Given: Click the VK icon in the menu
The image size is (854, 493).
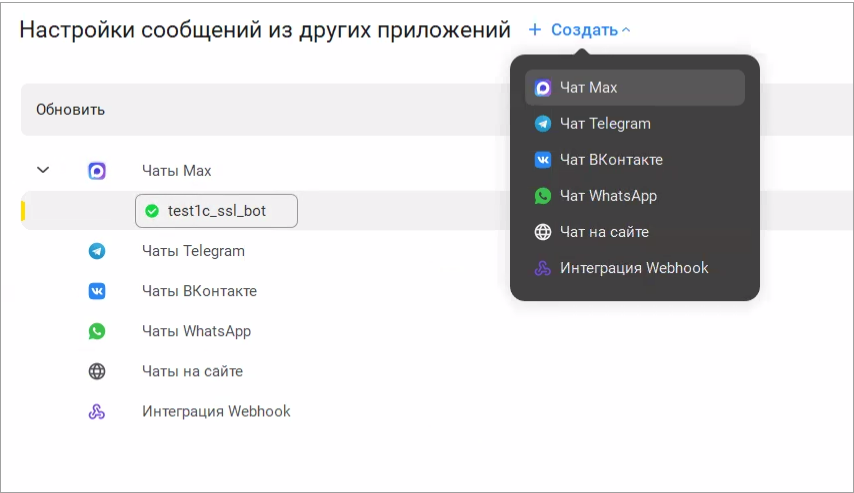Looking at the screenshot, I should [x=542, y=160].
